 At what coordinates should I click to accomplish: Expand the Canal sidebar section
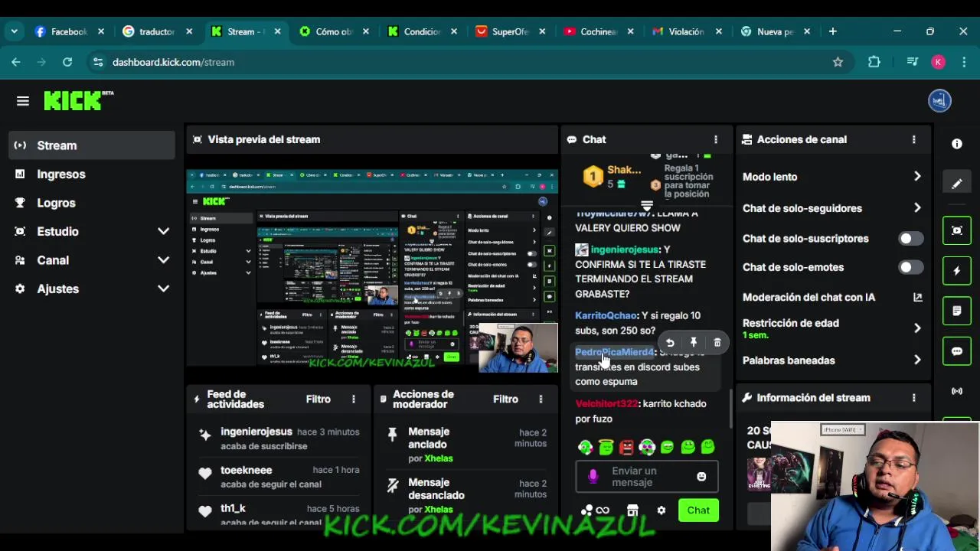163,260
